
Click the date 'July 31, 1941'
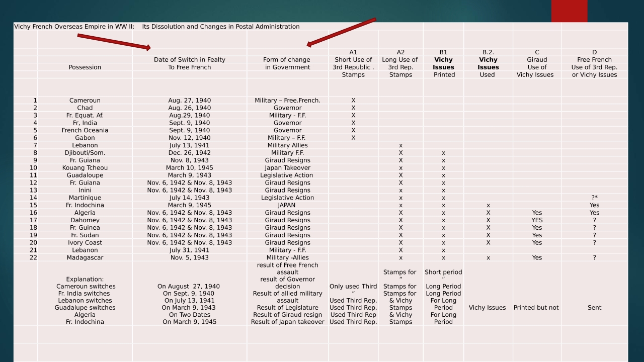click(190, 250)
